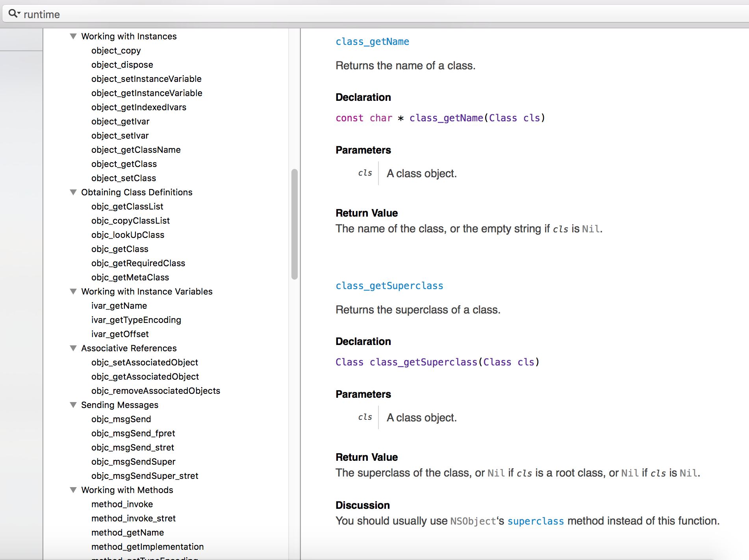
Task: Select ivar_getOffset entry
Action: click(x=120, y=334)
